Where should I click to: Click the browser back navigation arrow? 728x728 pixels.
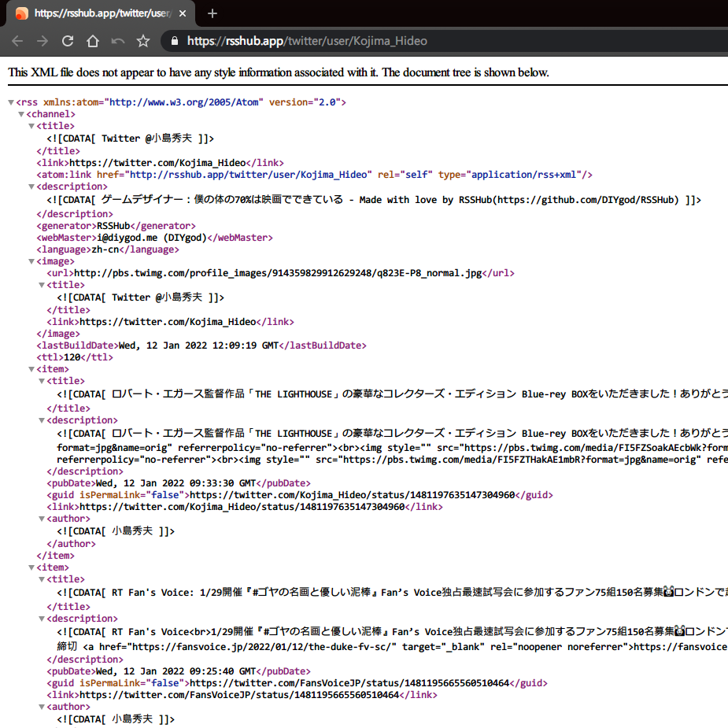click(x=17, y=41)
